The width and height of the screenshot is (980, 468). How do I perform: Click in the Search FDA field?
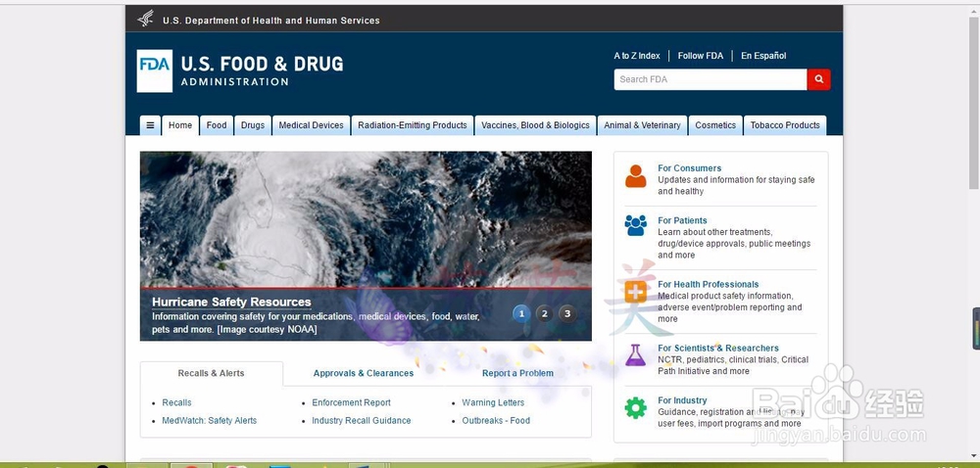click(710, 79)
